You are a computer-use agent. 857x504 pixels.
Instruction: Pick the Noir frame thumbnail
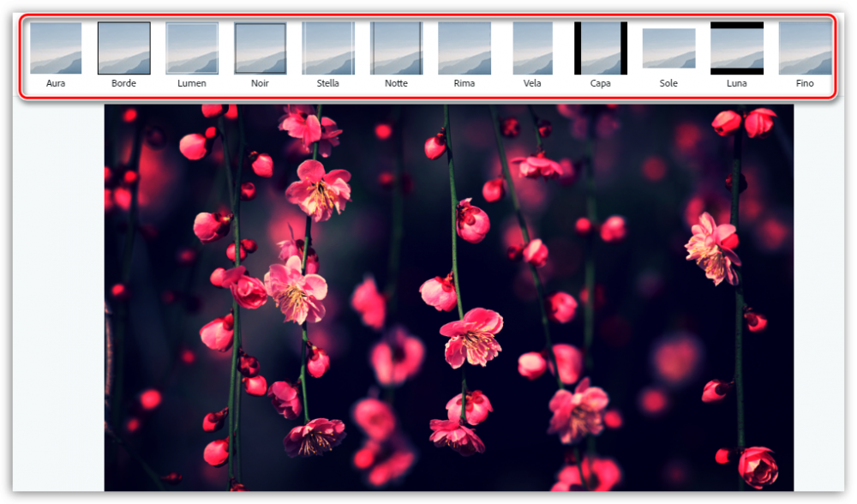261,48
